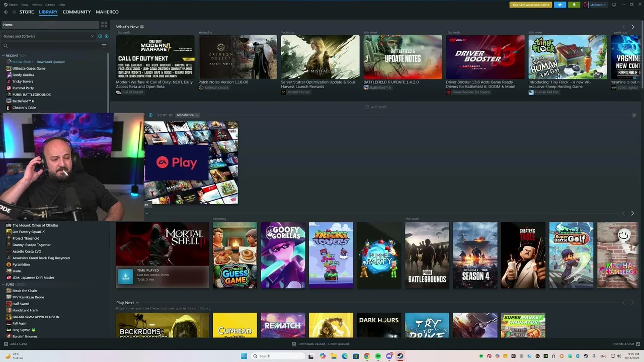This screenshot has width=644, height=362.
Task: Open the Super Battle Golf cover
Action: coord(571,255)
